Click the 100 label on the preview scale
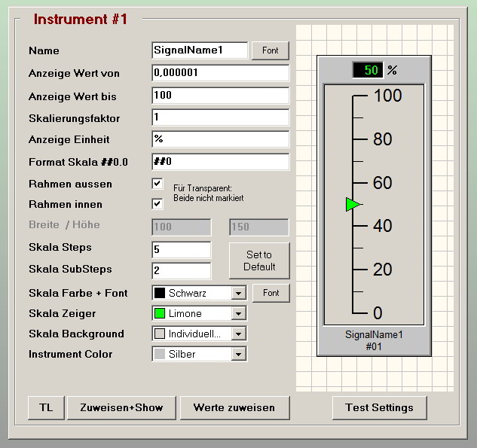Image resolution: width=477 pixels, height=448 pixels. pos(388,96)
